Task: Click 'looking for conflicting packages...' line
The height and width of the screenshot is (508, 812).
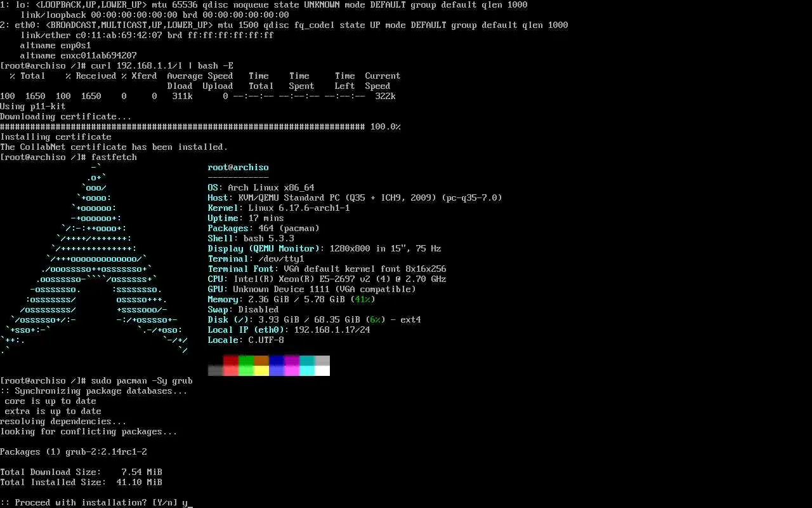Action: click(89, 432)
